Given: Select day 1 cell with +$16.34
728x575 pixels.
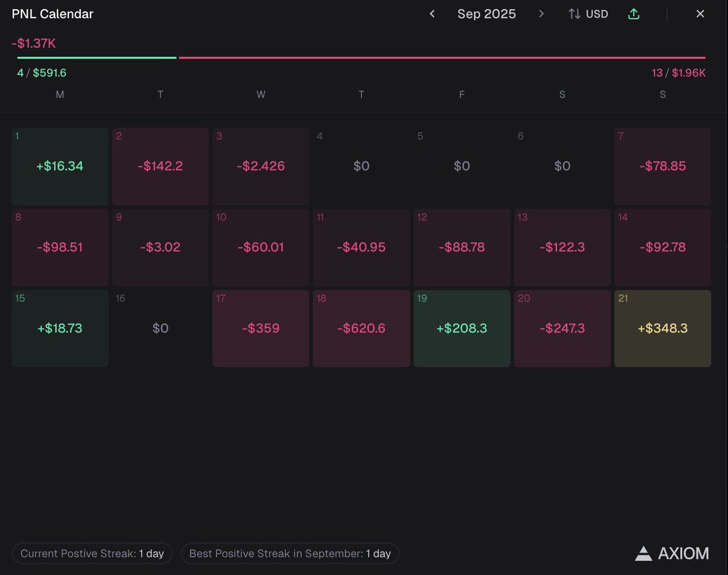Looking at the screenshot, I should 60,166.
